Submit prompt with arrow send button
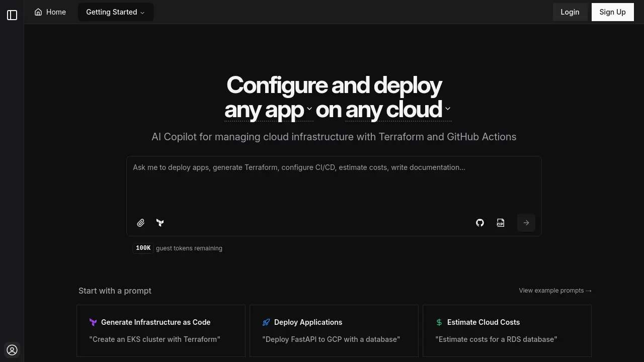Screen dimensions: 644x362 pos(526,223)
